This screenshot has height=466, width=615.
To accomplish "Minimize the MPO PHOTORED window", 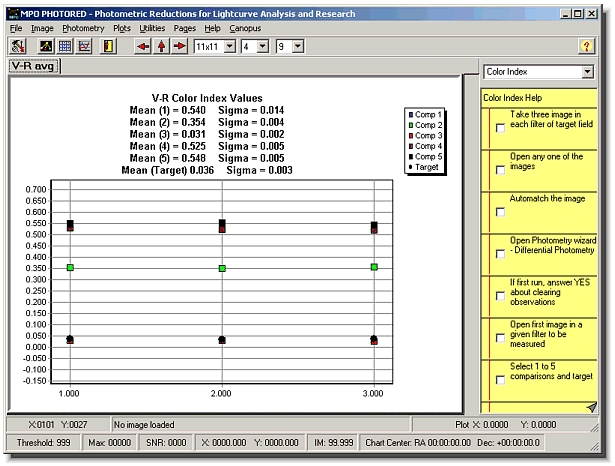I will 566,14.
